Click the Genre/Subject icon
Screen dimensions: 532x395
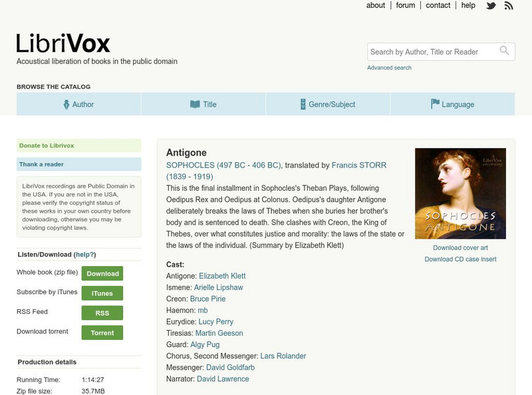coord(303,104)
